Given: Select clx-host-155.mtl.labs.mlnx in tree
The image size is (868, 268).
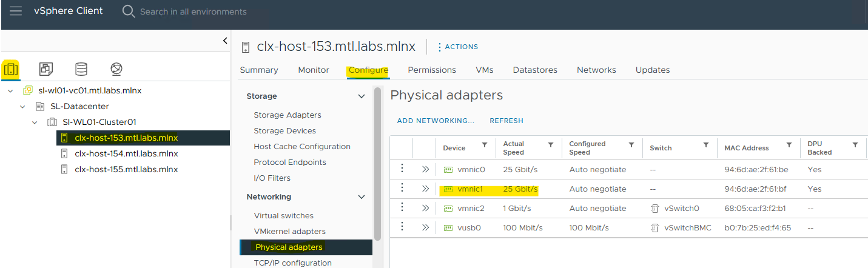Looking at the screenshot, I should pyautogui.click(x=126, y=169).
